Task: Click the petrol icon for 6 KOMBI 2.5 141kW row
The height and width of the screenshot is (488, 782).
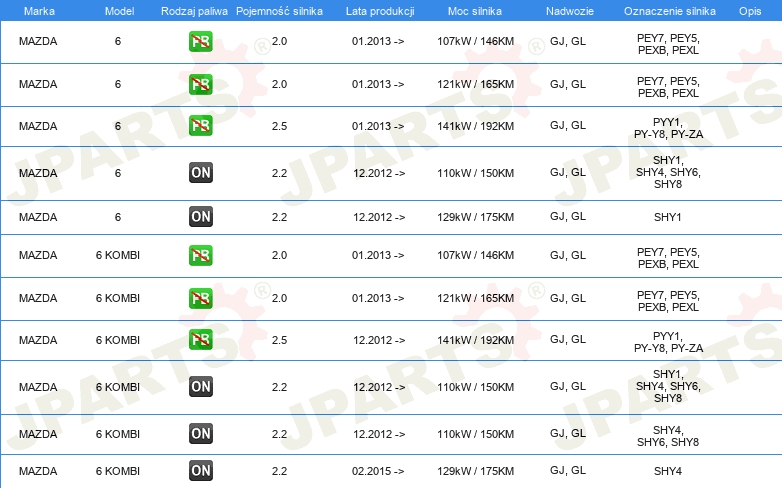Action: click(200, 339)
